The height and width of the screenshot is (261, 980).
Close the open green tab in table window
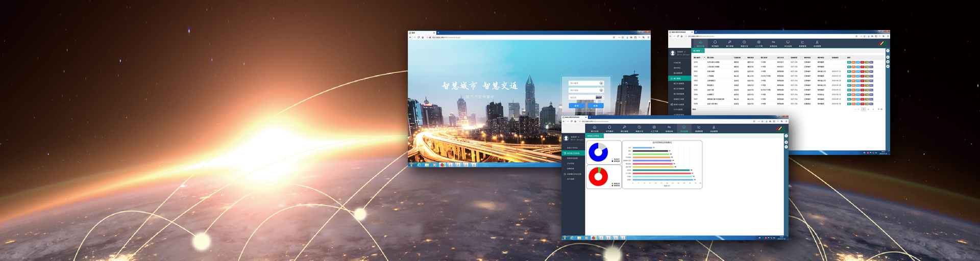point(702,51)
